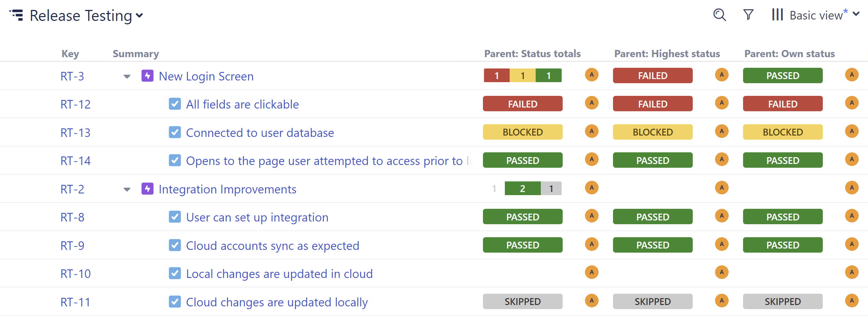Viewport: 868px width, 318px height.
Task: Click the red FAILED segment in RT-3 status totals
Action: pos(497,76)
